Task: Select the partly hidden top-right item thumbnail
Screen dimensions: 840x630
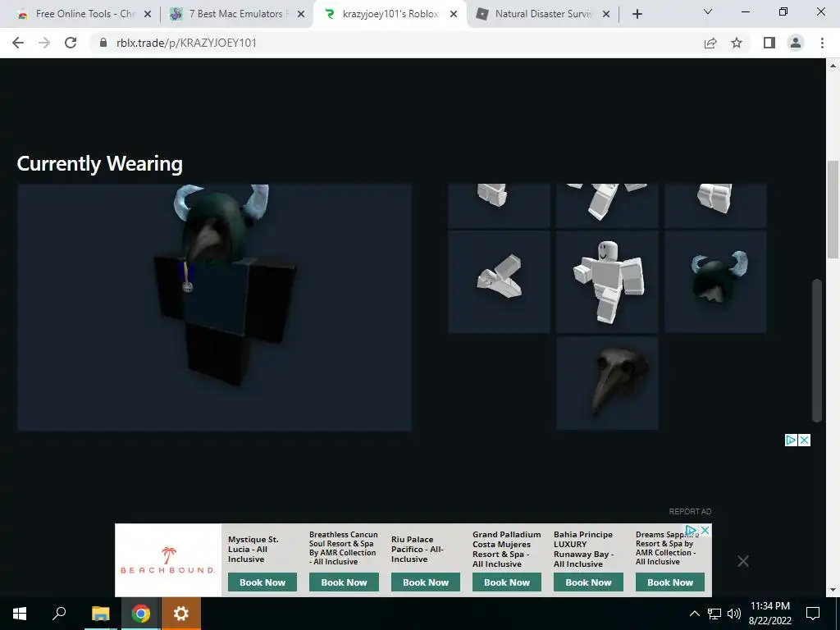Action: click(715, 206)
